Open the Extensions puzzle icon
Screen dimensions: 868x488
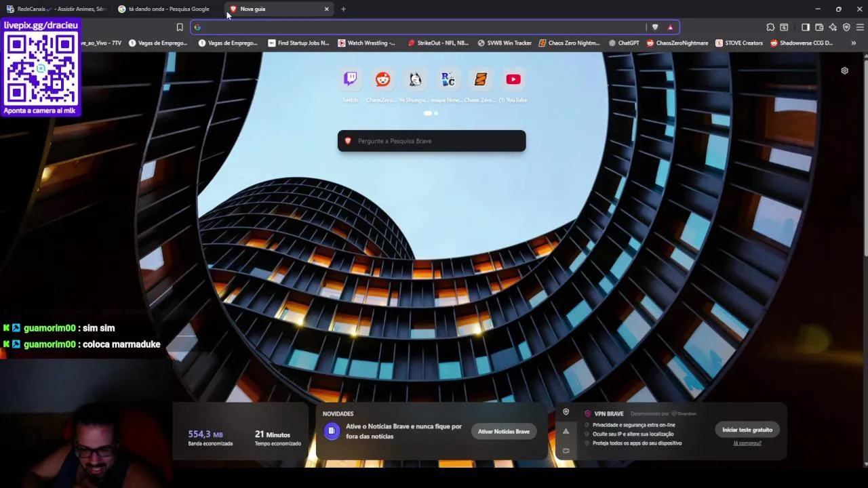[770, 27]
